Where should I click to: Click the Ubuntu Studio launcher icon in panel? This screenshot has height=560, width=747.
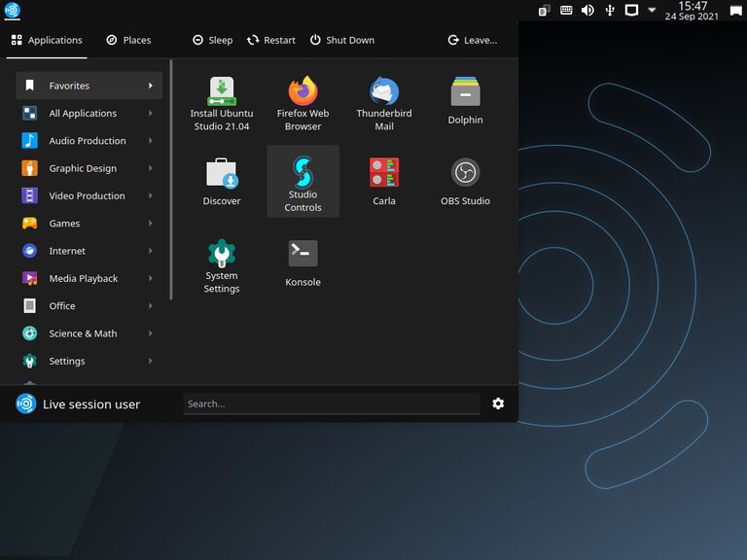[x=12, y=11]
